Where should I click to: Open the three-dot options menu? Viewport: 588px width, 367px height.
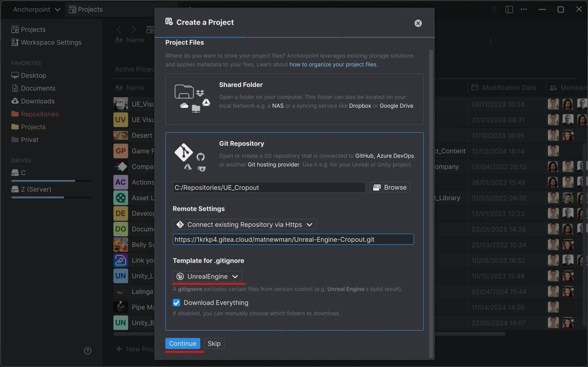[524, 9]
